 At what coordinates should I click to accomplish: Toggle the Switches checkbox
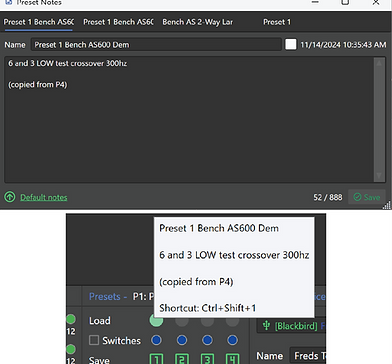click(x=94, y=340)
